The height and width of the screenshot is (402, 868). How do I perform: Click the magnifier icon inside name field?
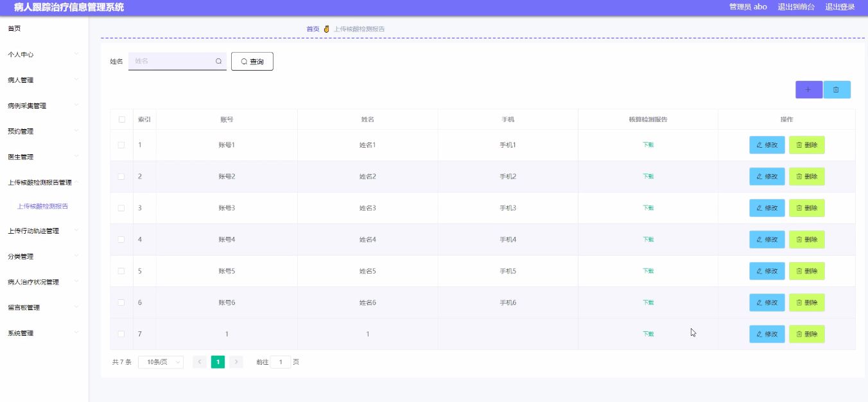(x=218, y=61)
